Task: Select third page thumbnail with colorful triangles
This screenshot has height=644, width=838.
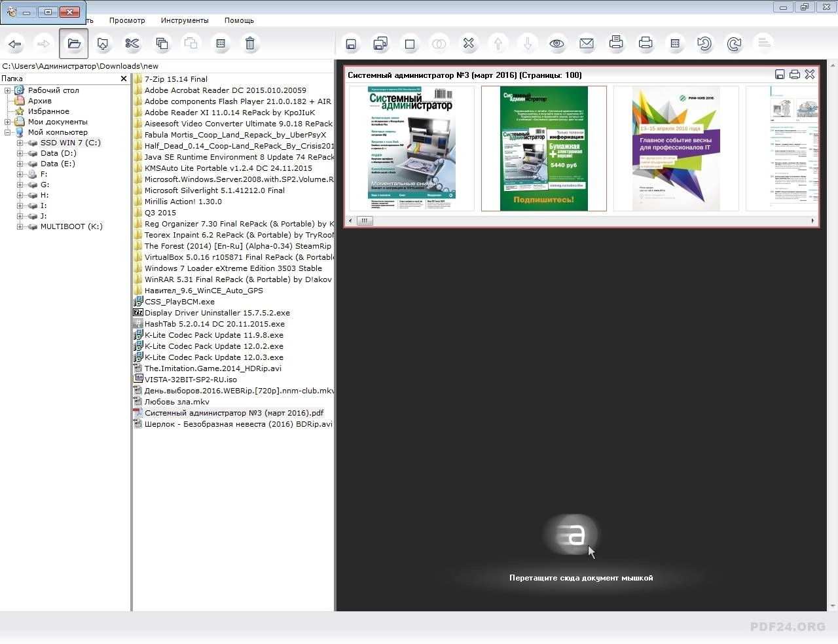Action: [676, 149]
